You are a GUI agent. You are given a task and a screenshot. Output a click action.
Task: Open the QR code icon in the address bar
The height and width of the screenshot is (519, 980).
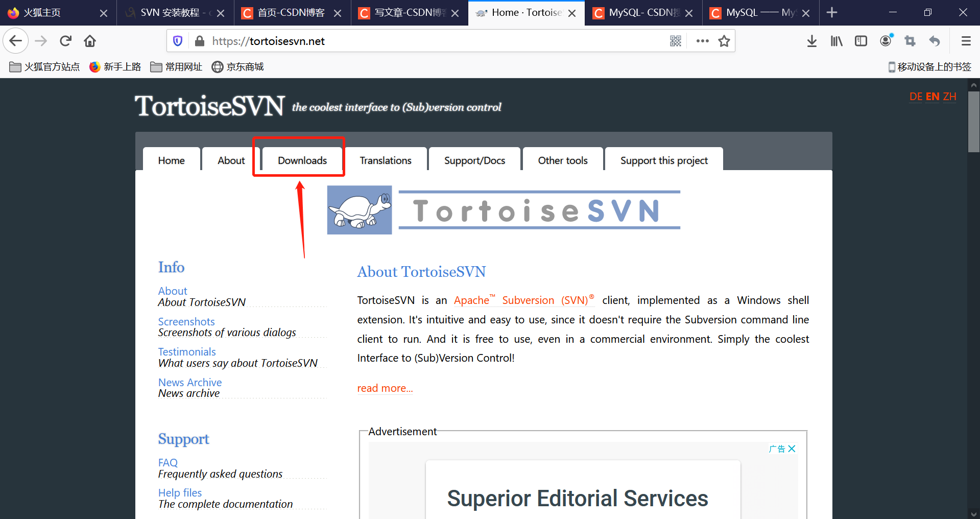point(675,41)
